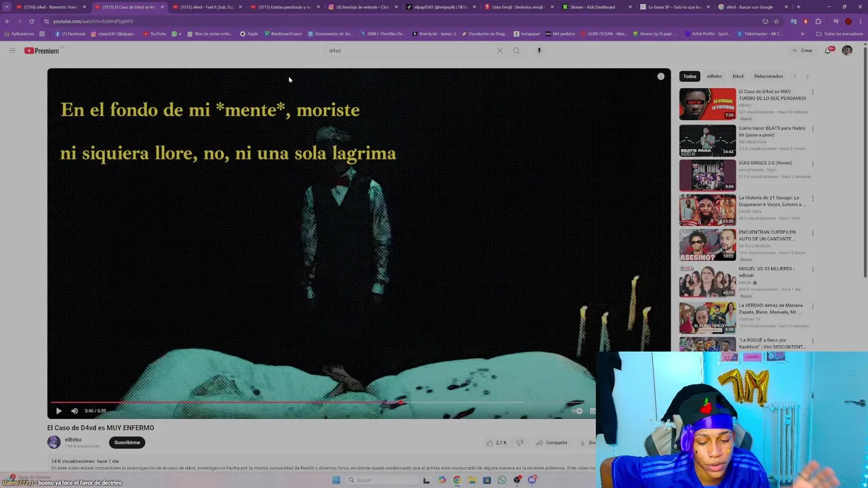Viewport: 868px width, 488px height.
Task: Select the elBebo filter chip
Action: point(715,77)
